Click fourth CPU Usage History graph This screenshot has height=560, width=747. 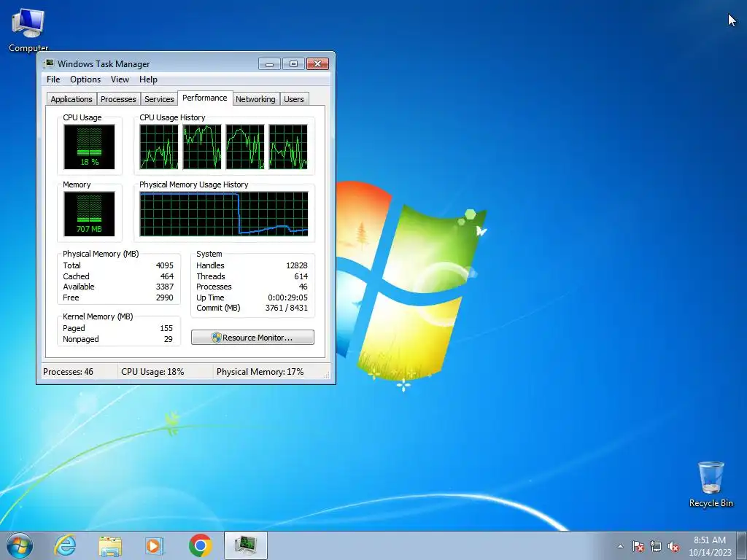287,147
